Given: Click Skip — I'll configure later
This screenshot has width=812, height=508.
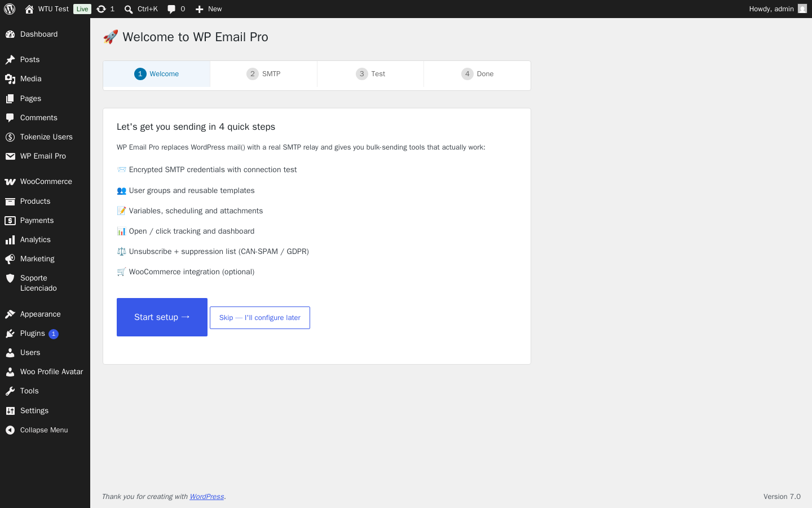Looking at the screenshot, I should [260, 318].
